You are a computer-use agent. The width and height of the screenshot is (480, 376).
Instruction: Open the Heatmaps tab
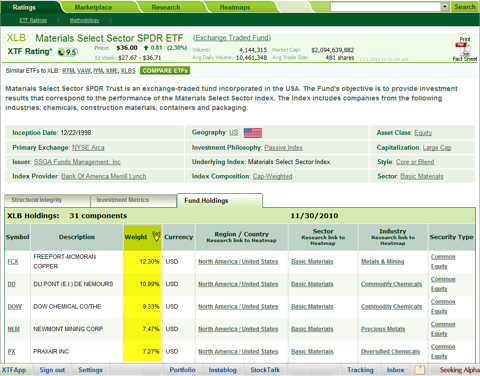pyautogui.click(x=235, y=7)
